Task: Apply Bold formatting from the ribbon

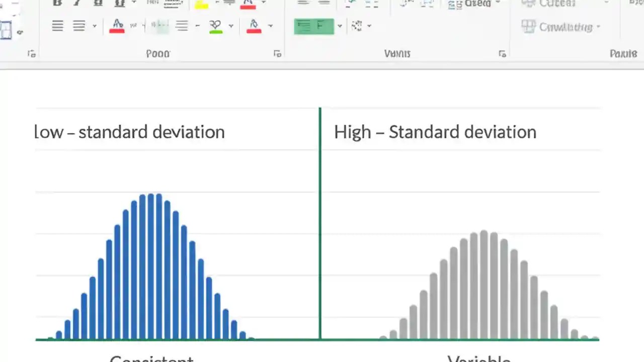Action: pyautogui.click(x=57, y=4)
